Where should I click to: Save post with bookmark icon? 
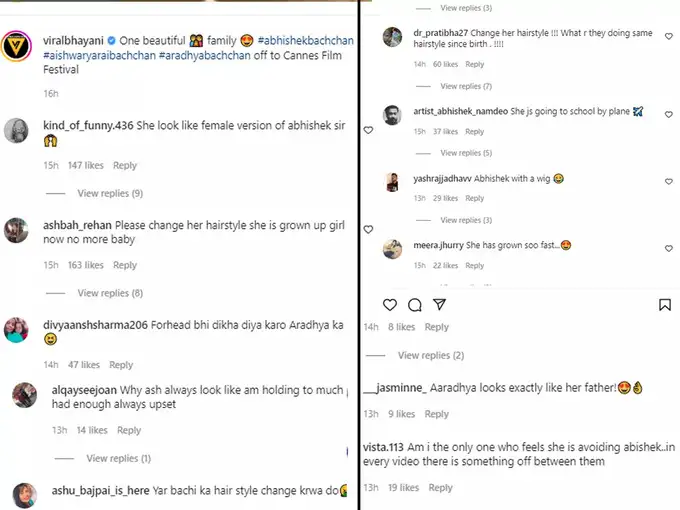[x=664, y=304]
